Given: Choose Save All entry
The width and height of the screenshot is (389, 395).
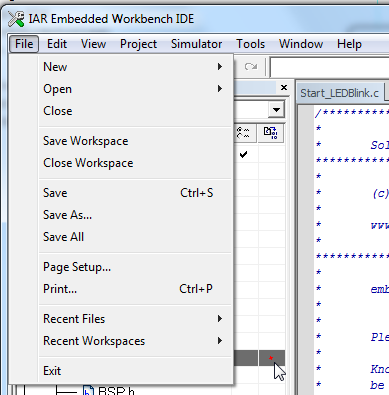Looking at the screenshot, I should [135, 237].
